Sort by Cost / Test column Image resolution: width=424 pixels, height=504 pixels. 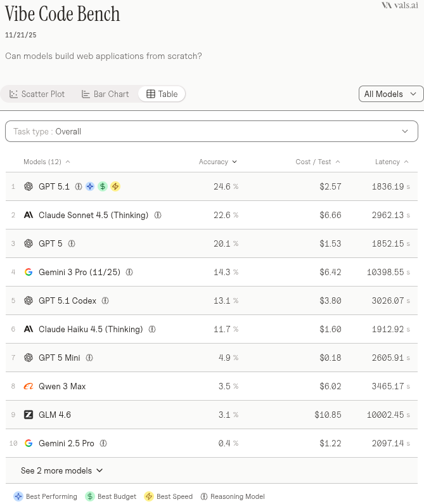[x=318, y=162]
